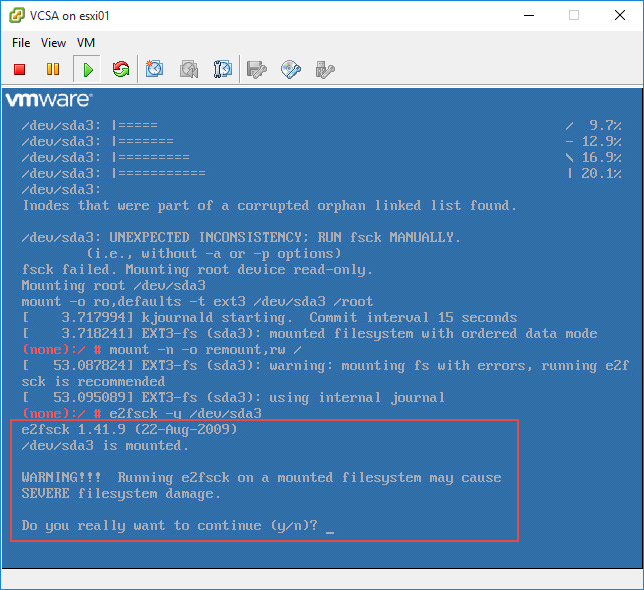Click the VMware logo in the console
The width and height of the screenshot is (644, 590).
(49, 100)
